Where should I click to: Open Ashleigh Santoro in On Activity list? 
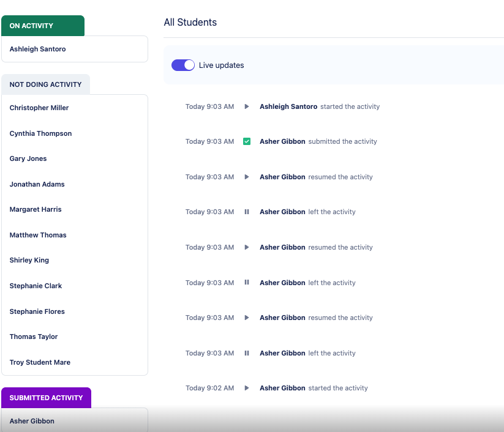pyautogui.click(x=75, y=49)
